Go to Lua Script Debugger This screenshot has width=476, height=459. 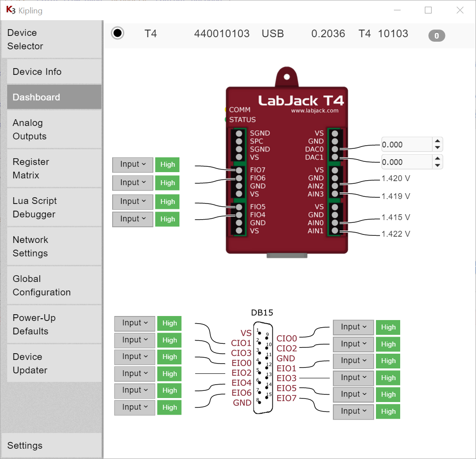(54, 208)
